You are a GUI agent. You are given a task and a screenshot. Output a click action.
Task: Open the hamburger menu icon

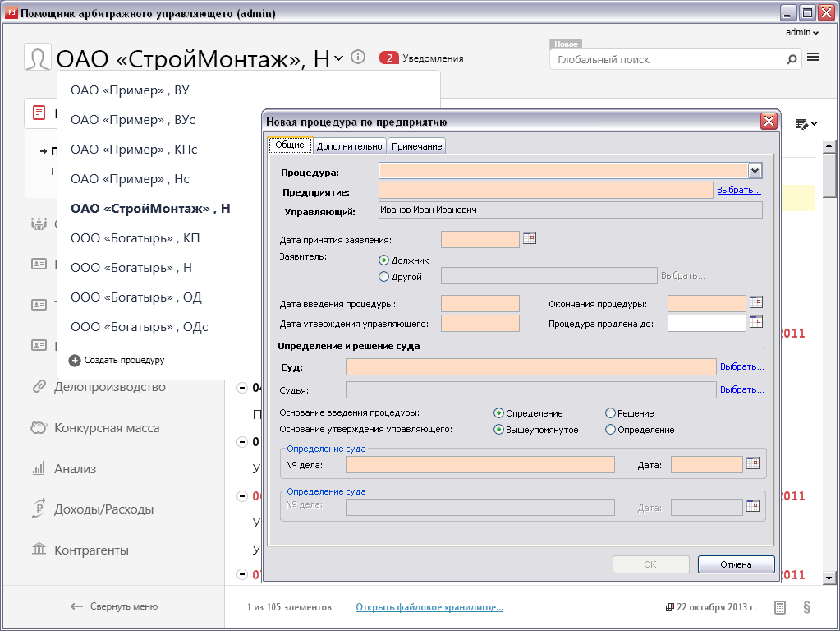[813, 57]
